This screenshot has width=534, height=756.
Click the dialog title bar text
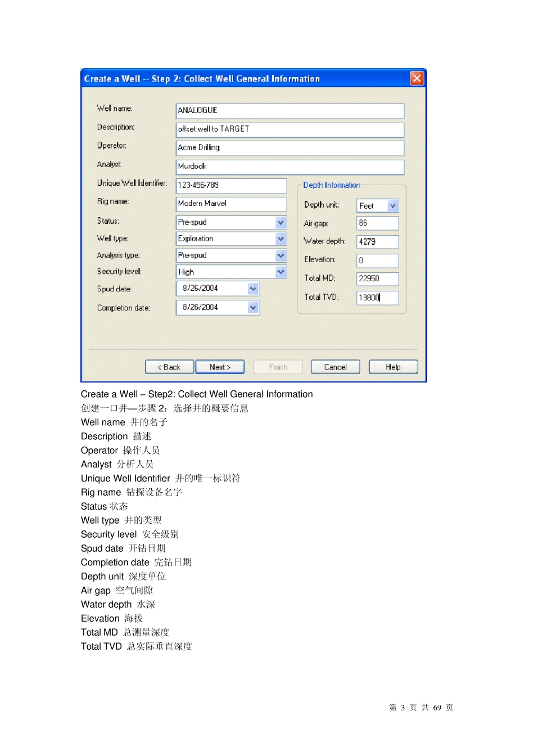tap(202, 79)
